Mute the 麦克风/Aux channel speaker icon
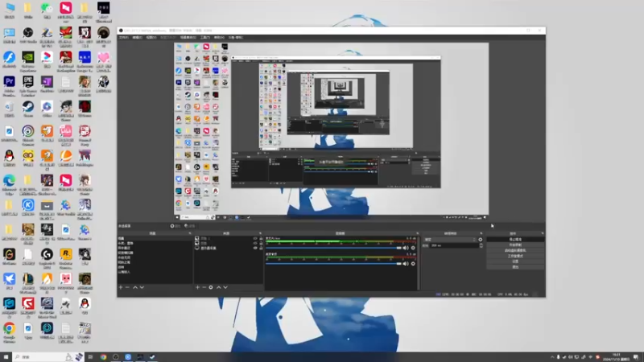 [x=406, y=248]
